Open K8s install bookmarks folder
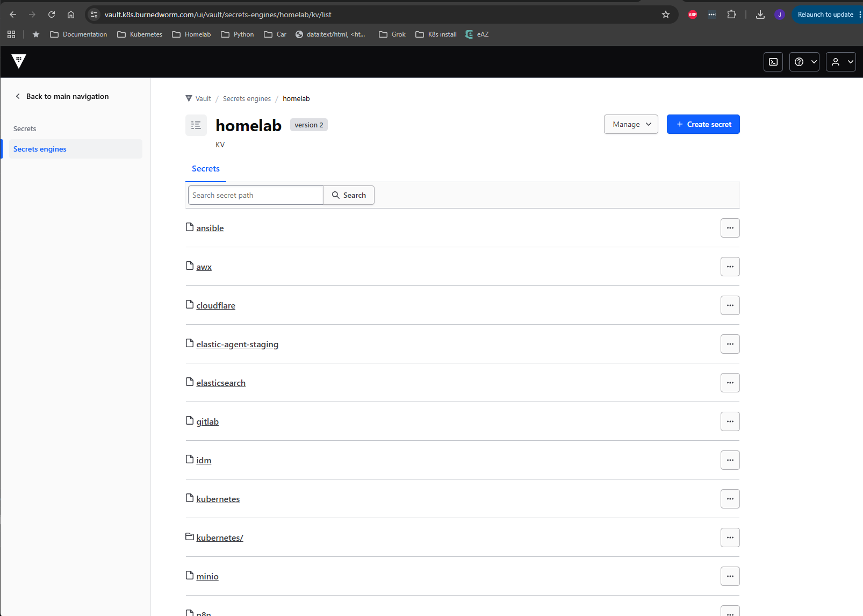 click(x=436, y=34)
